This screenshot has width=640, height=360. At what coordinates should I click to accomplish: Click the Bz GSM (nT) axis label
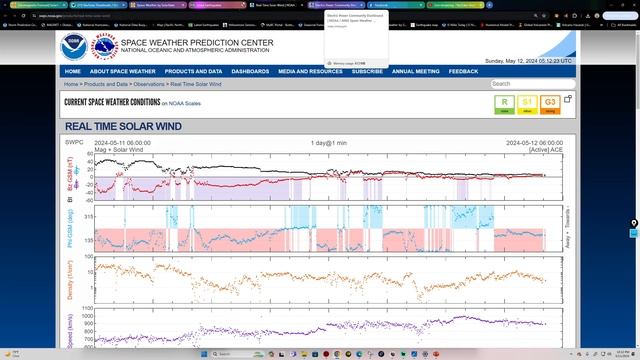click(70, 174)
